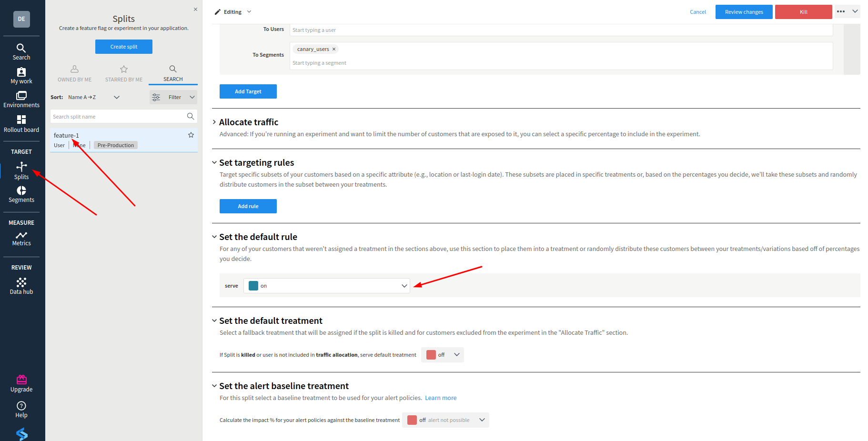Open default treatment off dropdown
868x441 pixels.
coord(443,355)
